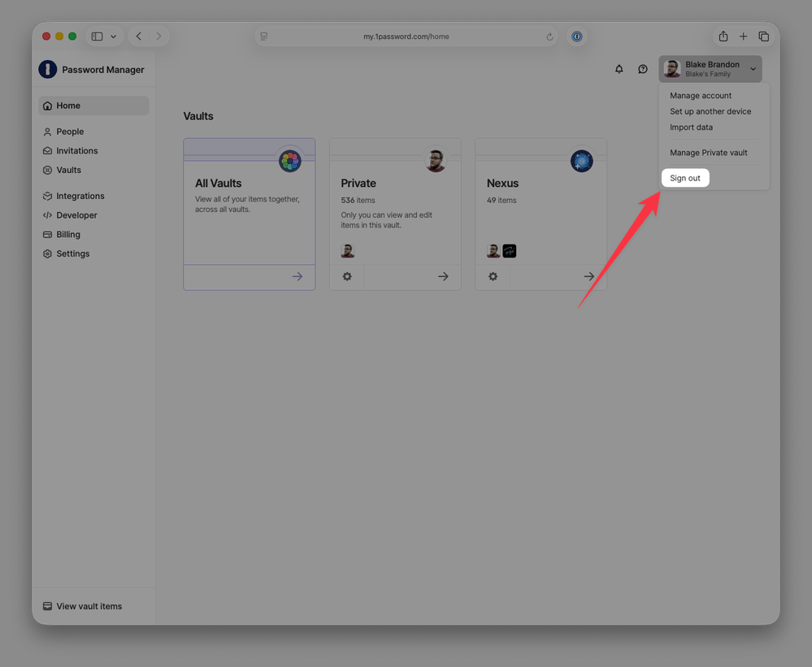Screen dimensions: 812x667
Task: Open settings gear on Nexus vault card
Action: [493, 276]
